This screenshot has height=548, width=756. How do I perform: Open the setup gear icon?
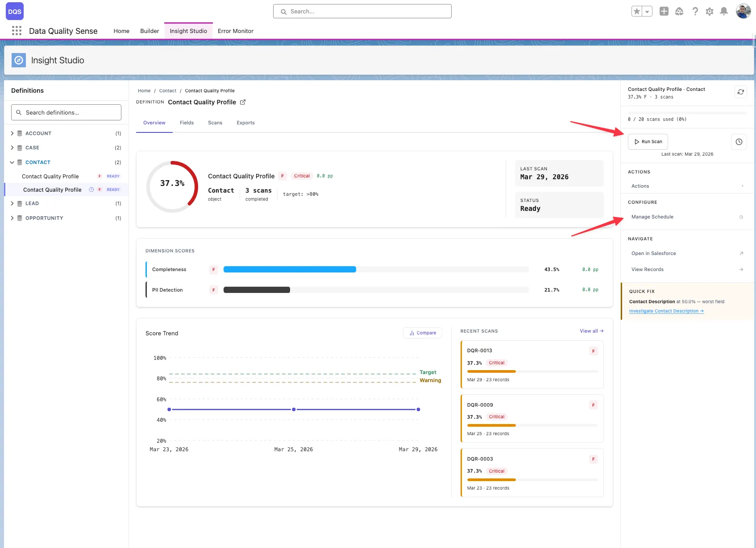(709, 12)
